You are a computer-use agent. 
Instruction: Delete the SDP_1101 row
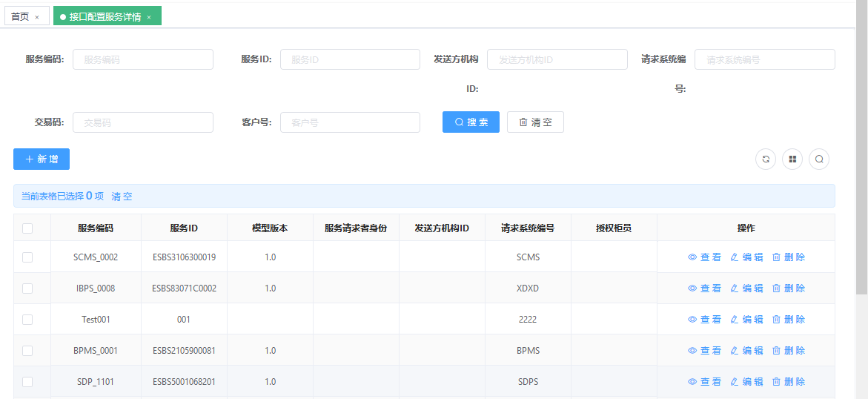(x=789, y=381)
